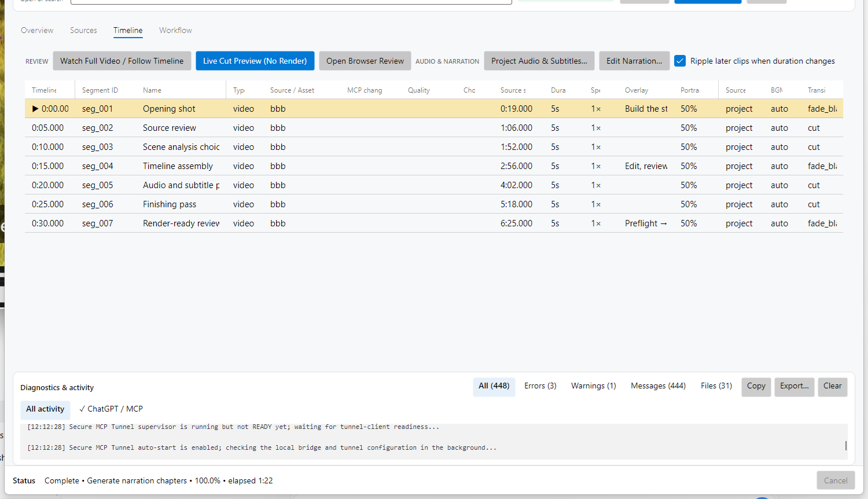The height and width of the screenshot is (499, 868).
Task: Show Warnings (1) in diagnostics
Action: (x=593, y=386)
